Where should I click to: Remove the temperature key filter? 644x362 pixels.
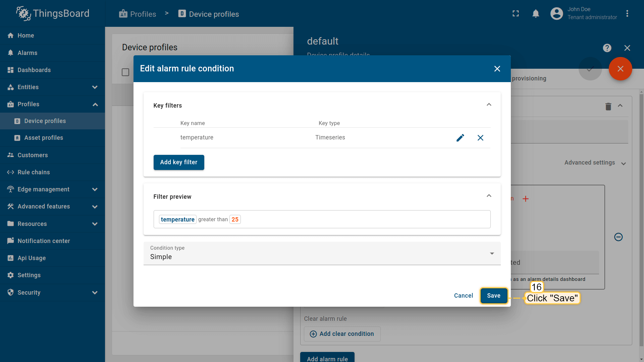[x=480, y=138]
